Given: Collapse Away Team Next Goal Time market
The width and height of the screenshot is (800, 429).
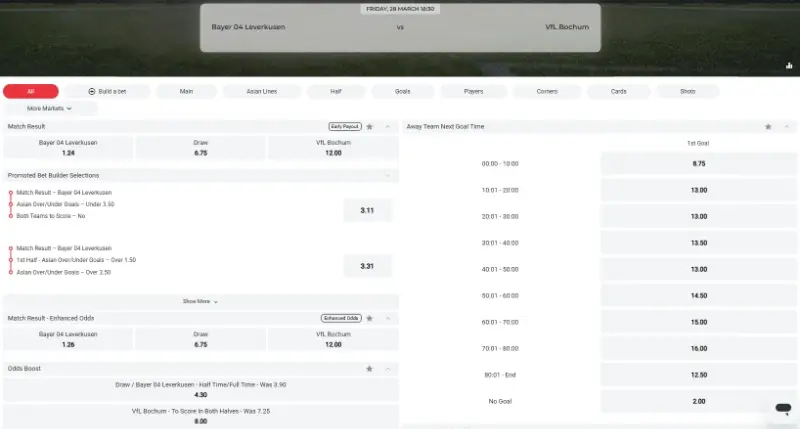Looking at the screenshot, I should 786,127.
